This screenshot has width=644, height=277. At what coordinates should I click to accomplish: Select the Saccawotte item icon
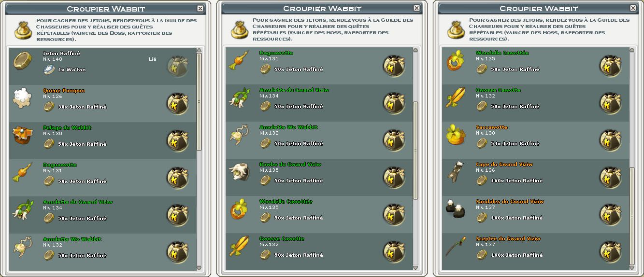tap(455, 135)
